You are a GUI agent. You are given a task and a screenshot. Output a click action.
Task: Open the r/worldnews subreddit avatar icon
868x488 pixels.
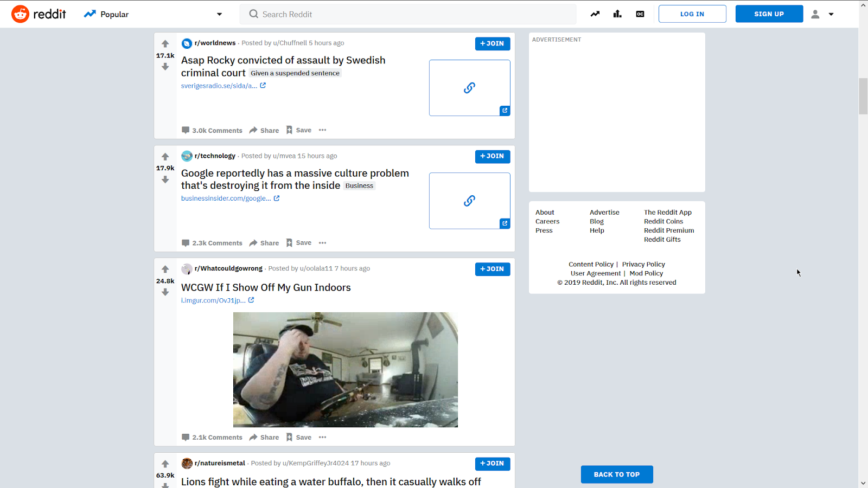click(x=187, y=43)
